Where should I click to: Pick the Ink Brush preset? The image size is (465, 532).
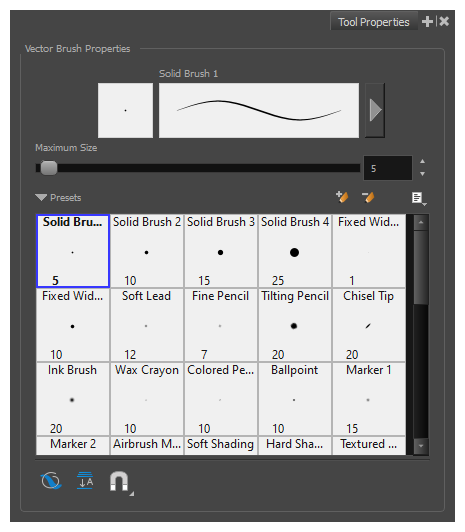[x=73, y=399]
